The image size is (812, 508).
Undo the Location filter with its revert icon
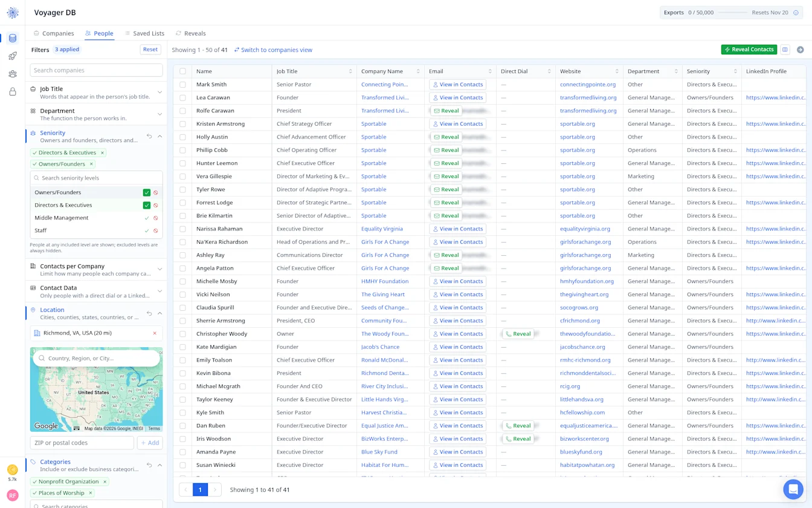pyautogui.click(x=149, y=313)
